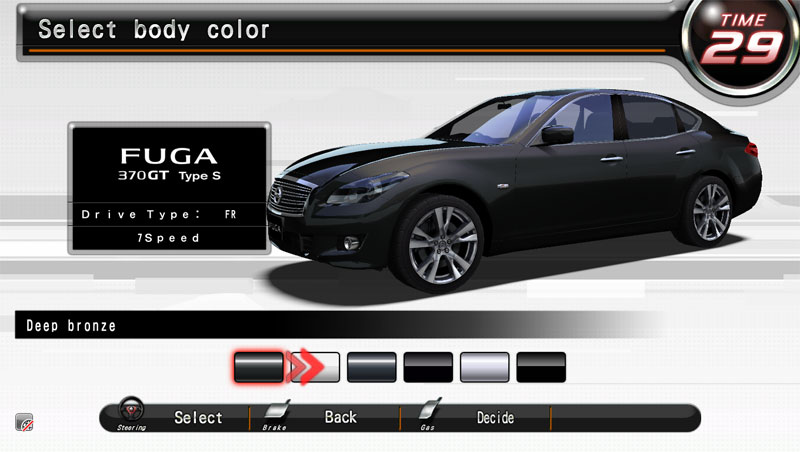
Task: Click the Back label
Action: (x=341, y=417)
